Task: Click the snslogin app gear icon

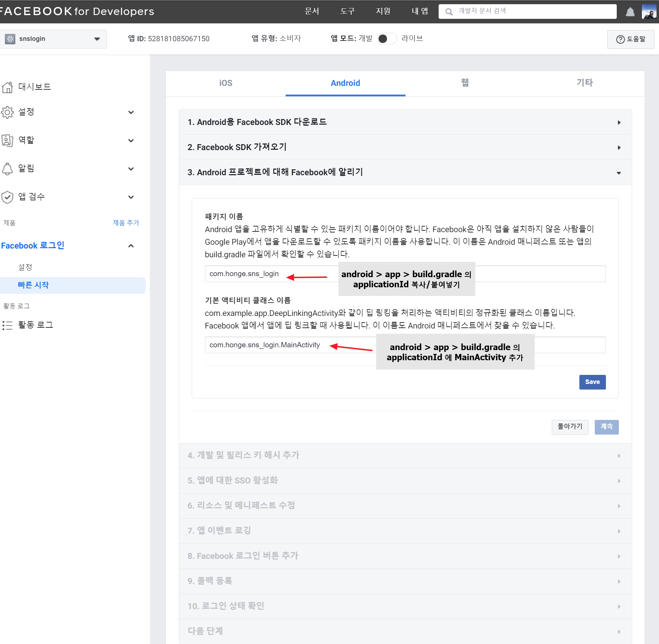Action: point(10,39)
